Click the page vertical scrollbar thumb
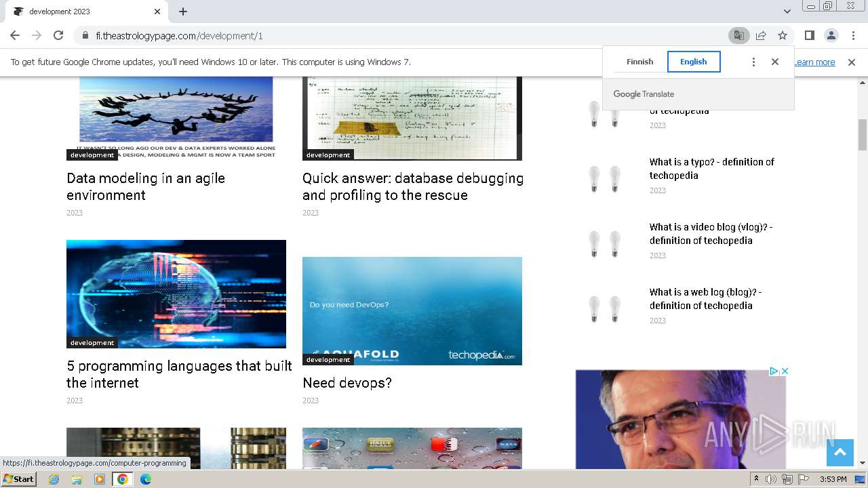Viewport: 868px width, 488px height. point(863,134)
